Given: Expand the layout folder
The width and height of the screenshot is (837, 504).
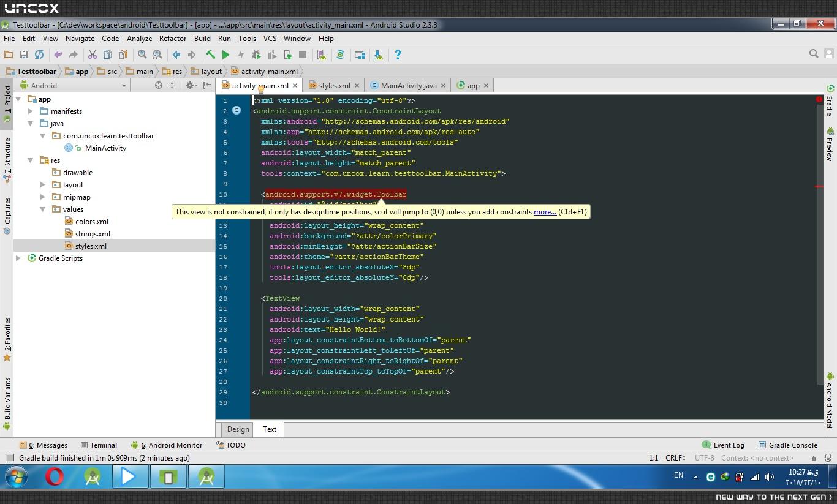Looking at the screenshot, I should click(x=43, y=185).
